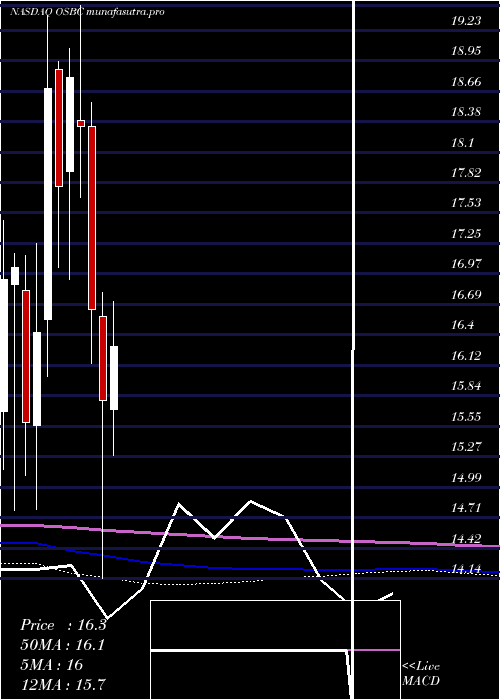Viewport: 500px width, 700px height.
Task: Click the 16.97 price axis label
Action: tap(466, 264)
